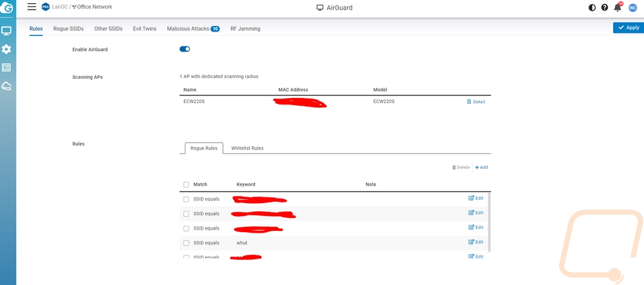The width and height of the screenshot is (644, 285).
Task: Switch to the Other SSIDs tab
Action: pyautogui.click(x=108, y=29)
